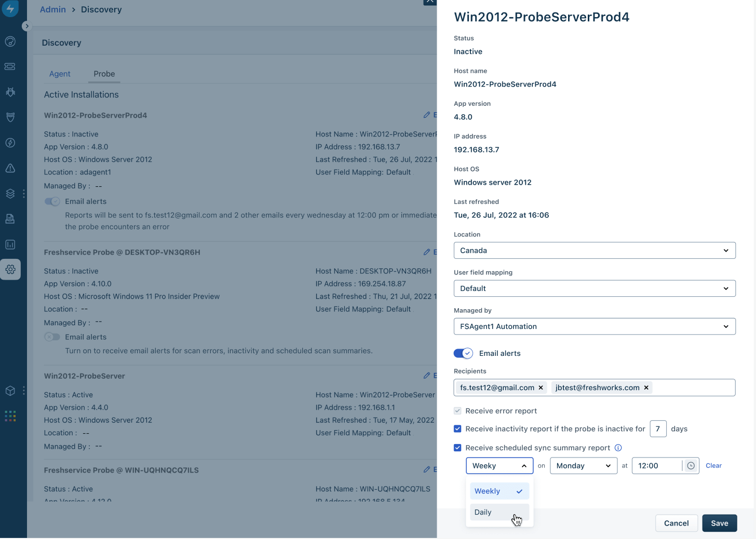Expand the sidebar with the arrow button
The height and width of the screenshot is (539, 756).
[x=27, y=26]
